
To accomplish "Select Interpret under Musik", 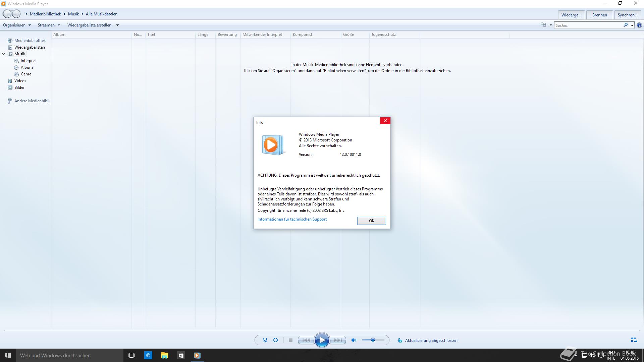I will (28, 61).
